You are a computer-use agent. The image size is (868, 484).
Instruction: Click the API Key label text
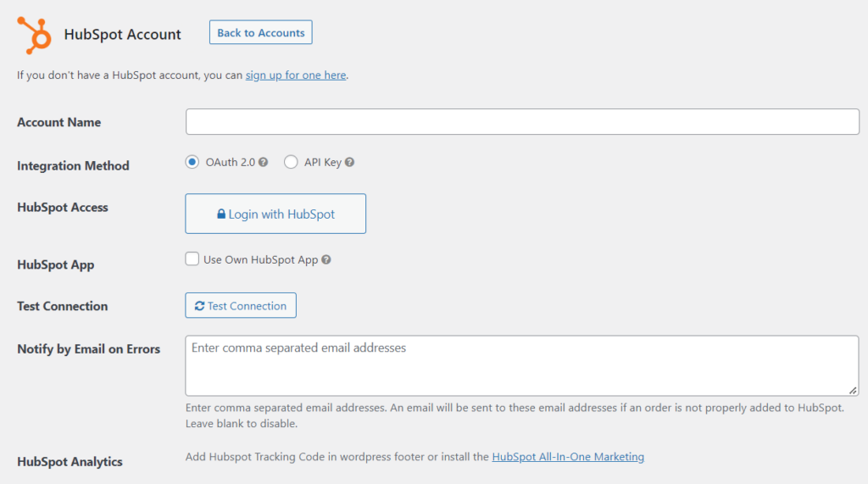[x=323, y=162]
